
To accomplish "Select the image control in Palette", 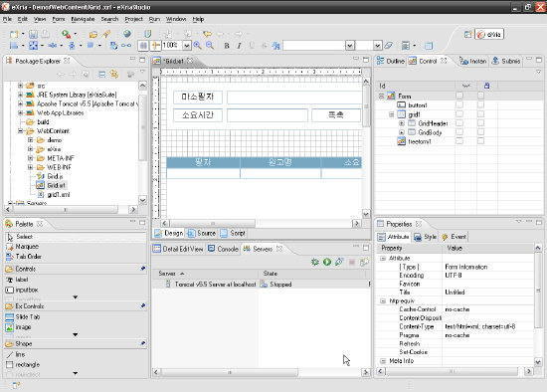I will [x=19, y=327].
